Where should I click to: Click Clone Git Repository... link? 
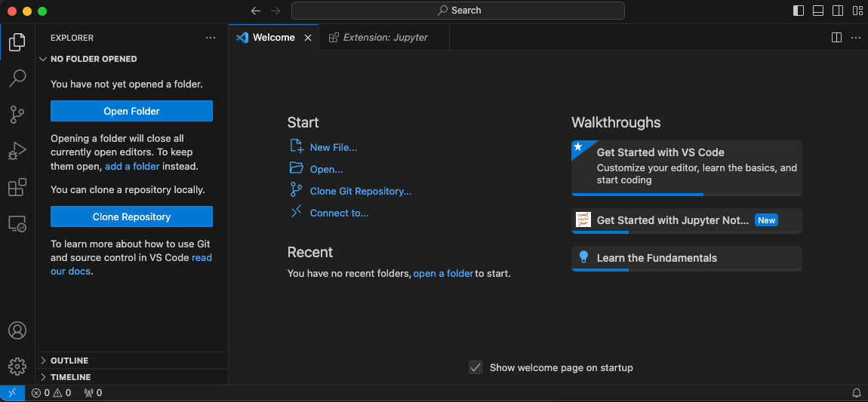pyautogui.click(x=360, y=192)
